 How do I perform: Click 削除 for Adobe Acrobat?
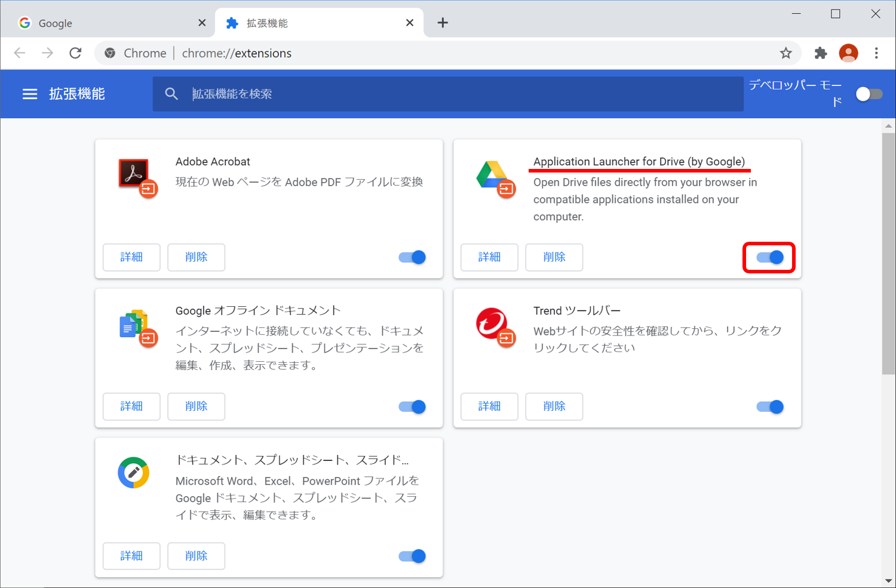pyautogui.click(x=197, y=257)
